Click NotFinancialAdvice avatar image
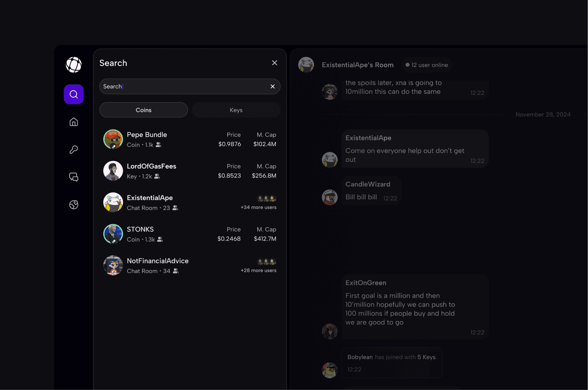The height and width of the screenshot is (390, 588). [113, 266]
